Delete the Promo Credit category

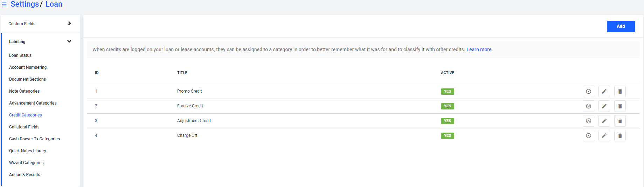pos(620,92)
